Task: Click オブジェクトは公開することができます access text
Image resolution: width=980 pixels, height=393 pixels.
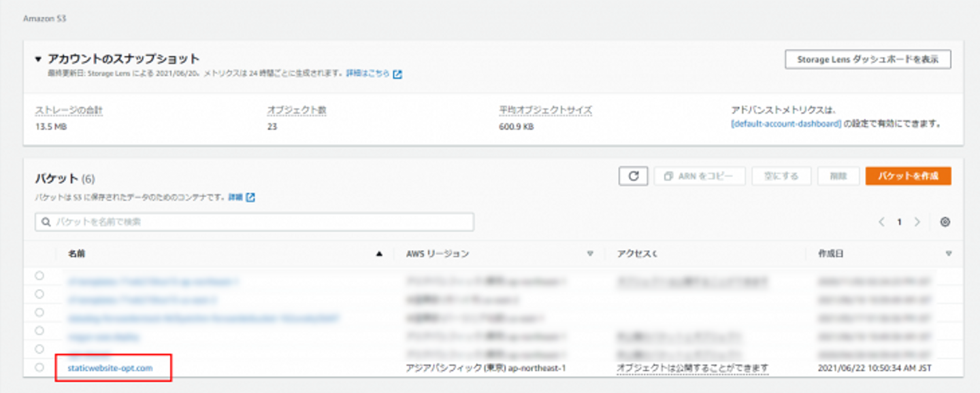Action: pyautogui.click(x=692, y=368)
